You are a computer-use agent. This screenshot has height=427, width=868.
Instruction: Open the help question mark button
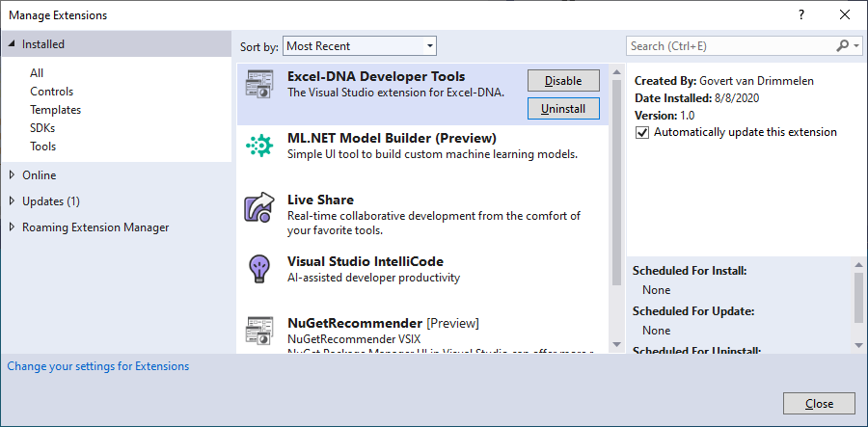[801, 14]
